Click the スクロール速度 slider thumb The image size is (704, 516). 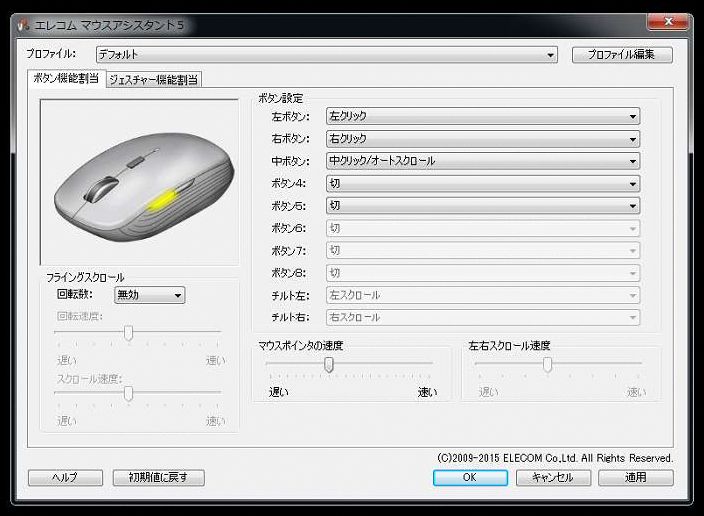(128, 393)
